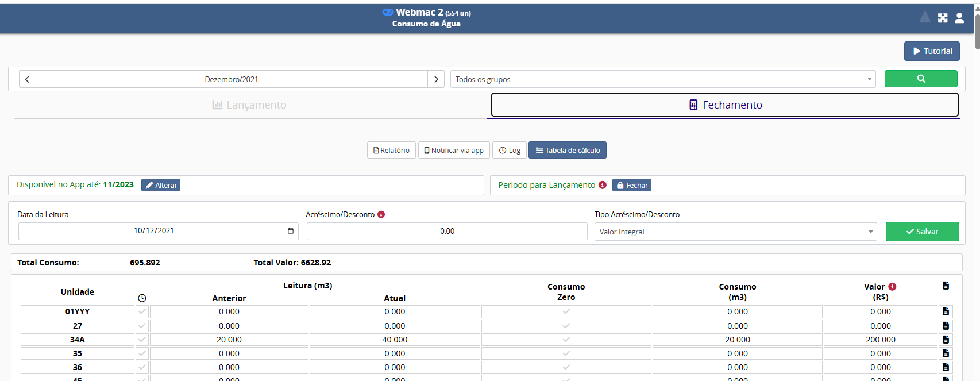
Task: Open document icon for unit 35 row
Action: click(x=946, y=353)
